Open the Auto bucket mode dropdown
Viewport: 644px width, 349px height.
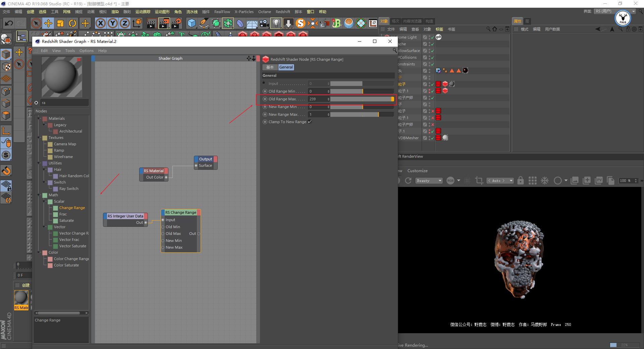499,181
